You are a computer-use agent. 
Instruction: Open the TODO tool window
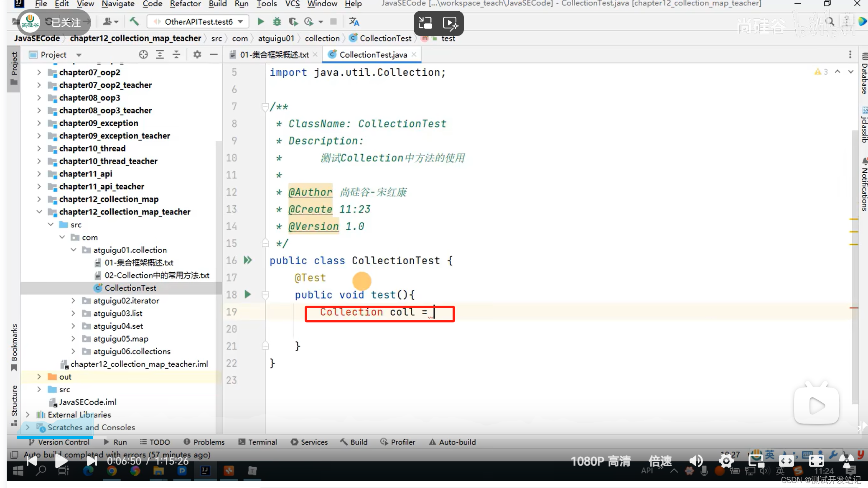[155, 442]
